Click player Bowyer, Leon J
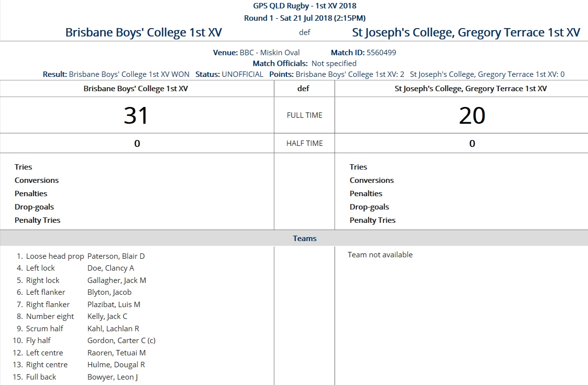The width and height of the screenshot is (588, 385). [112, 377]
